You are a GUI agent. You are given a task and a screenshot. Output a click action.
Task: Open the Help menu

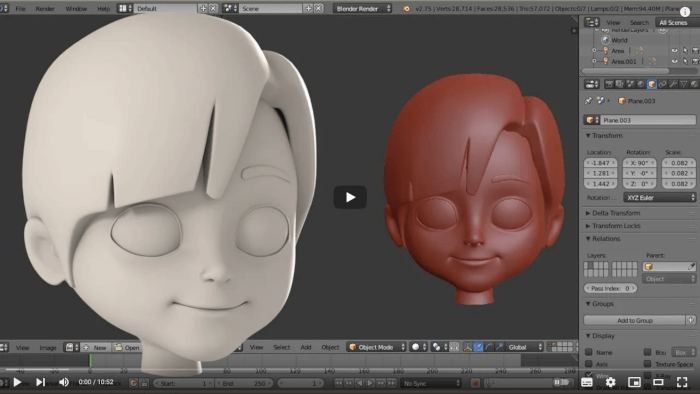coord(104,8)
